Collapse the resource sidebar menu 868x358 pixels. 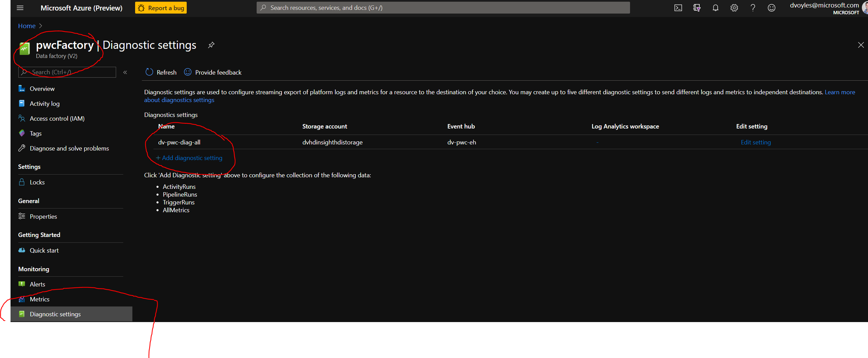pyautogui.click(x=125, y=72)
